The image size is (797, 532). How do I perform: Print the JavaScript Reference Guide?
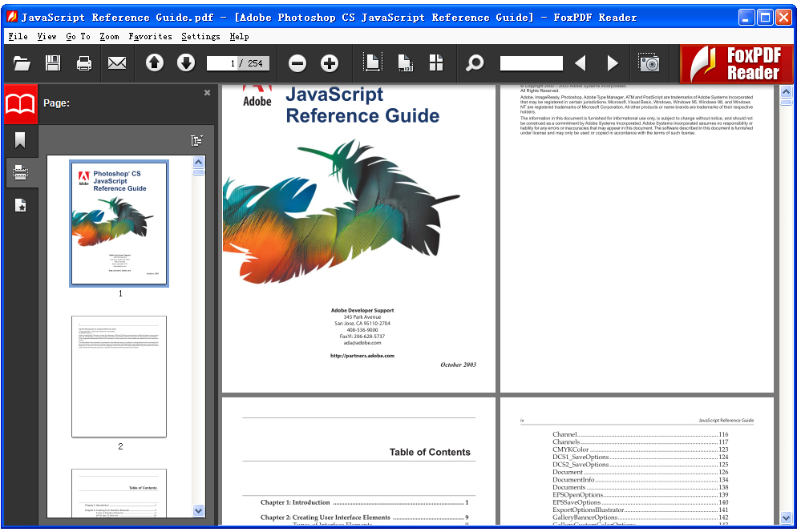tap(85, 62)
